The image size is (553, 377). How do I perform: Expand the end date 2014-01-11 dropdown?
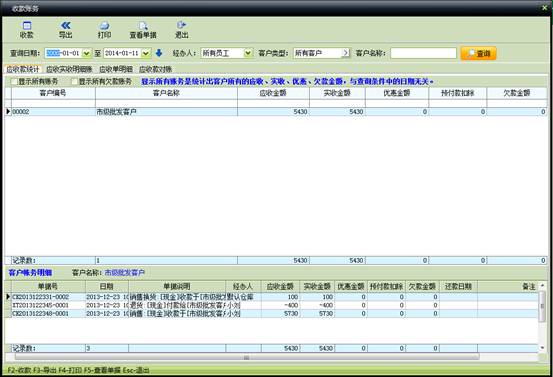146,53
